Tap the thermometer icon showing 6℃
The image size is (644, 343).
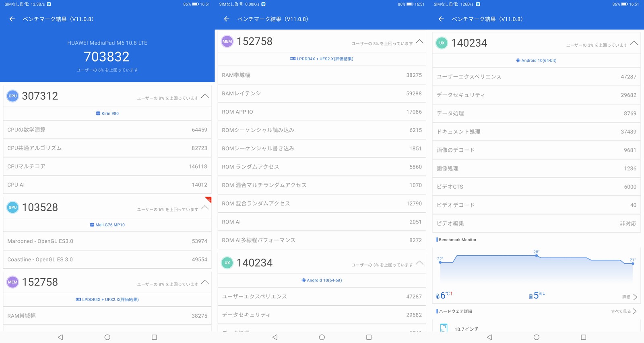[438, 296]
